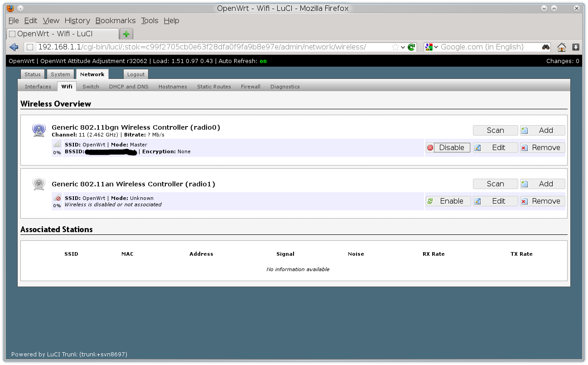Open a new tab with the plus icon
The image size is (588, 365).
[126, 34]
